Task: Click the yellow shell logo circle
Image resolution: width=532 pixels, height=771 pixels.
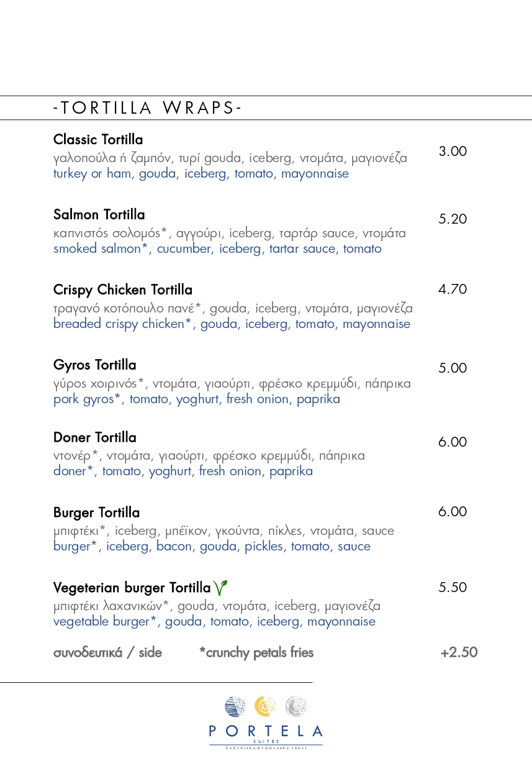Action: click(266, 706)
